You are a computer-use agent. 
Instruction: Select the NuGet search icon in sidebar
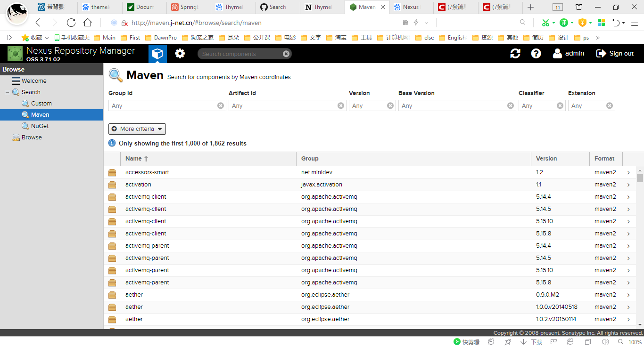26,126
